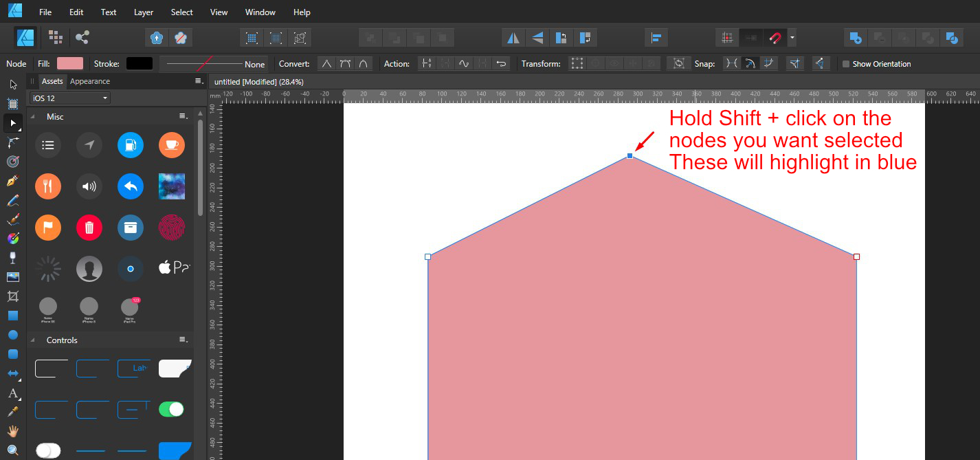Click Smooth Curve action icon
Image resolution: width=980 pixels, height=460 pixels.
(x=464, y=63)
